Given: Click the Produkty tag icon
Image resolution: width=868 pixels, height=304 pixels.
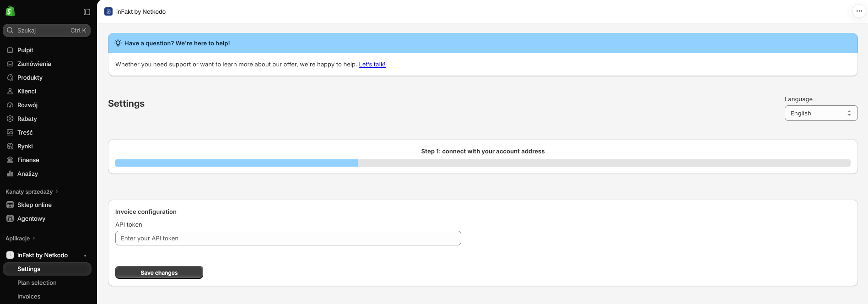Looking at the screenshot, I should 10,77.
